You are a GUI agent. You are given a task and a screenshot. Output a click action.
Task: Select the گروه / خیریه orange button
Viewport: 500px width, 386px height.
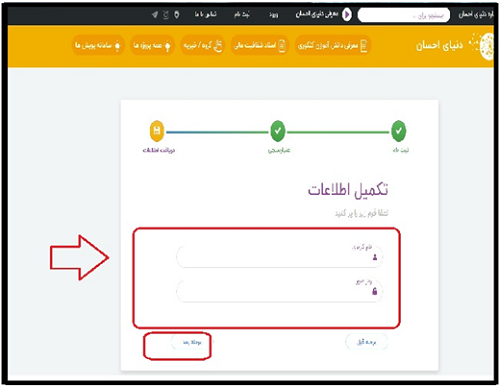(x=203, y=45)
